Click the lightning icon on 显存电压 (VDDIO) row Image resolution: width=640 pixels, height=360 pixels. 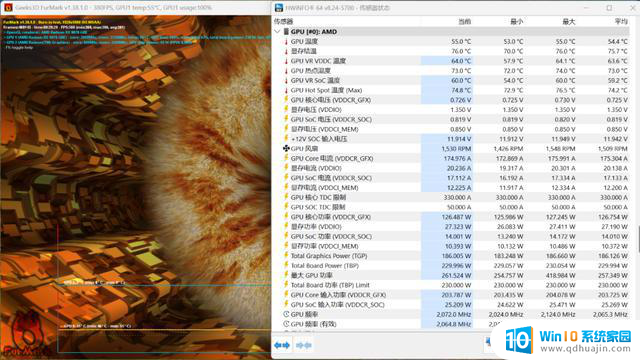[x=286, y=109]
